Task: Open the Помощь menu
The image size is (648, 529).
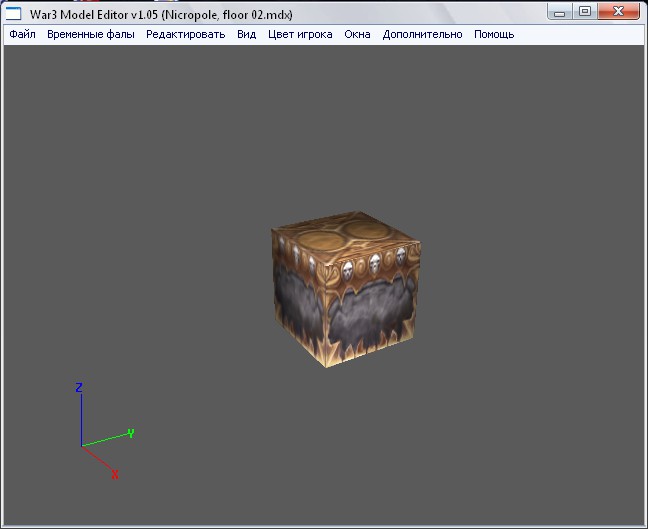Action: pos(494,34)
